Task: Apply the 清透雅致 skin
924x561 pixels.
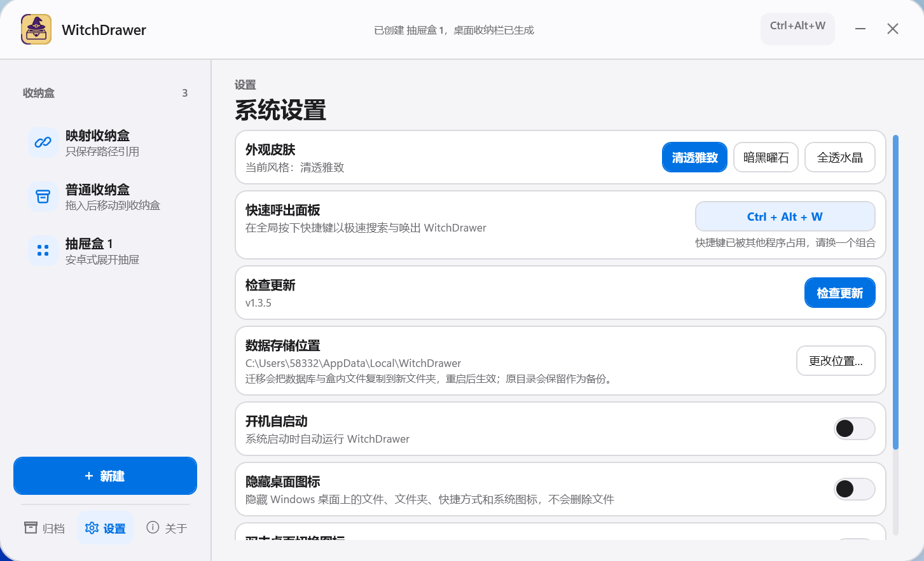Action: (x=694, y=157)
